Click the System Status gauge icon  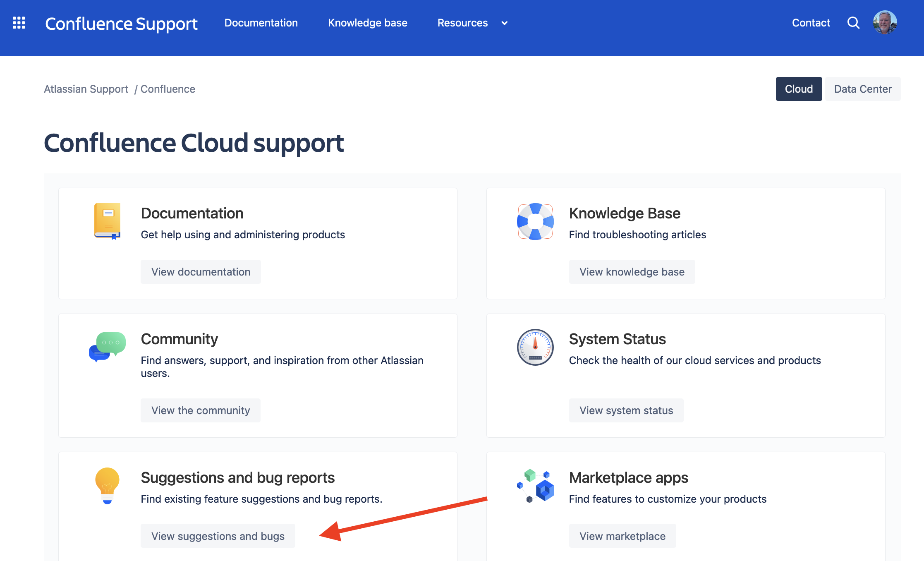click(x=535, y=348)
